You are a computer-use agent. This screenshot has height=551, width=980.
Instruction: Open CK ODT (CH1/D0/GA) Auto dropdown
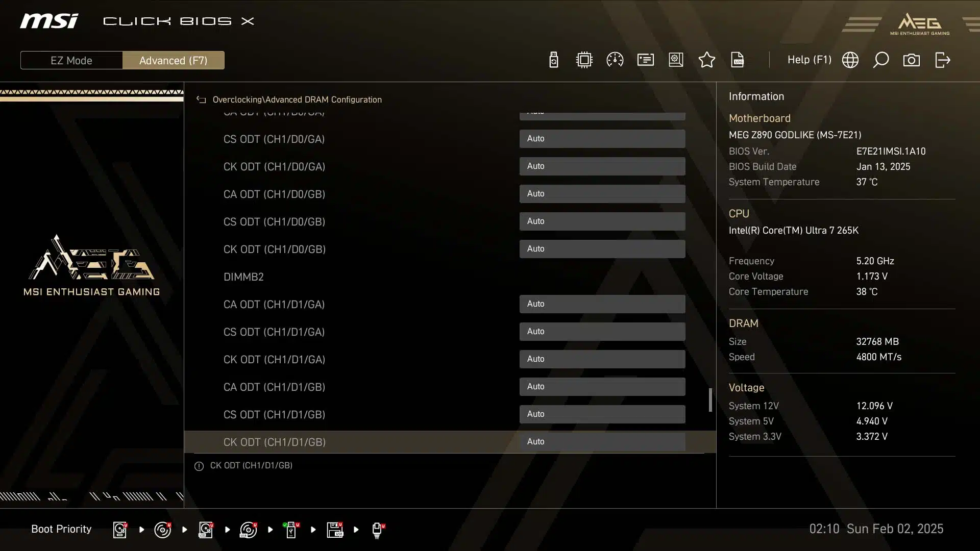(602, 166)
